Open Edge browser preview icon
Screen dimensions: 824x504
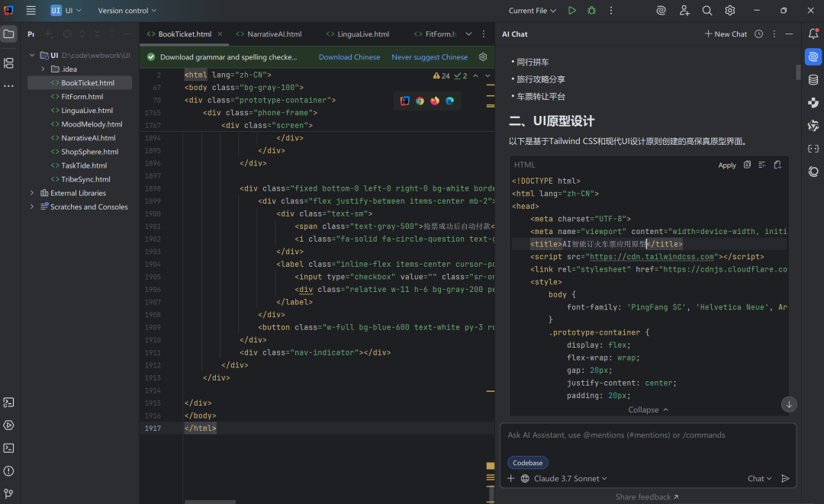point(450,101)
